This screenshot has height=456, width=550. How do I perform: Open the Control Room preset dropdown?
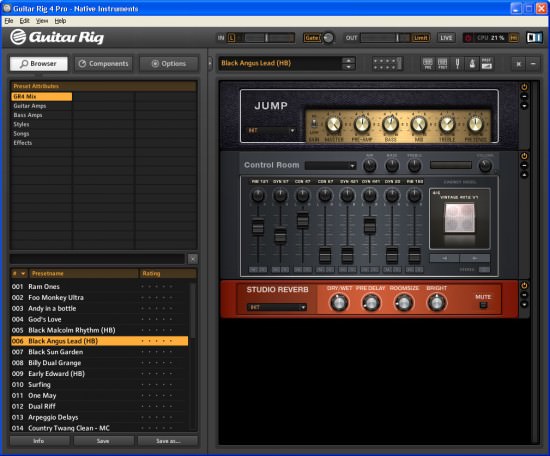(330, 165)
